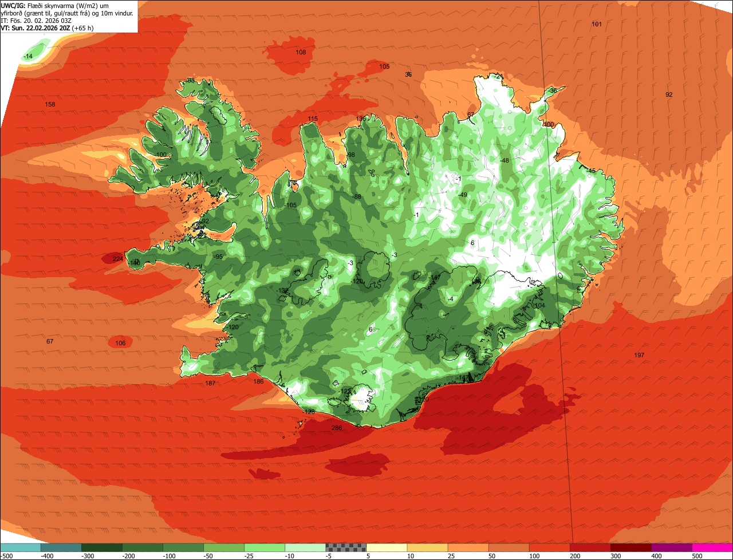Pick the magenta legend swatch above 500

click(x=712, y=547)
